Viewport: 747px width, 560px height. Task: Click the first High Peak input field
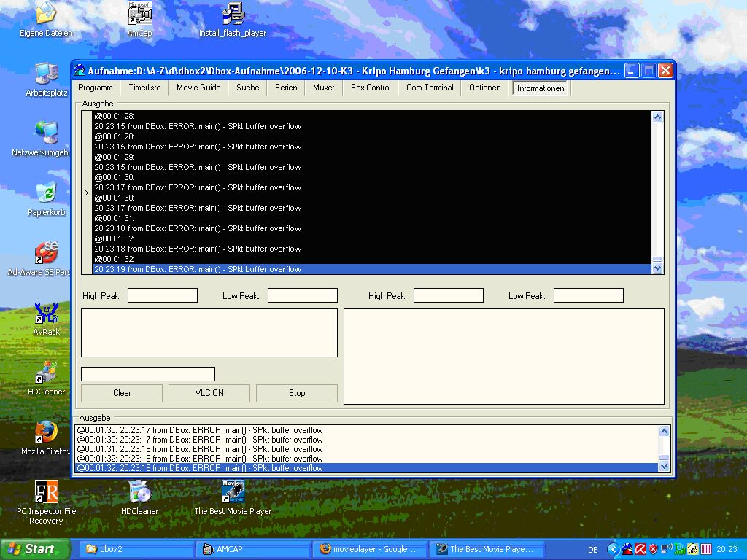163,295
